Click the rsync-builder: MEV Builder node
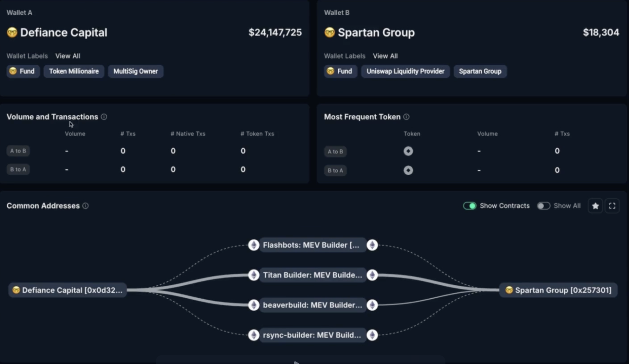The image size is (629, 364). click(x=313, y=335)
